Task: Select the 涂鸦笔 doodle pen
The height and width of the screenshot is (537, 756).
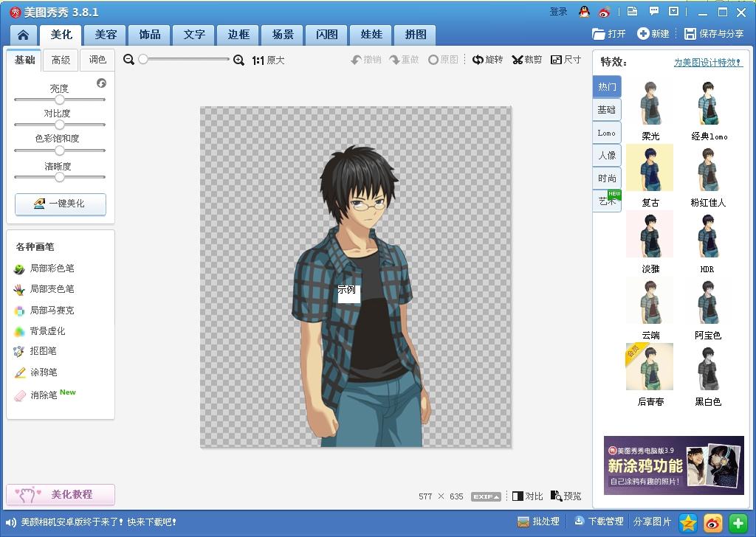Action: tap(36, 373)
